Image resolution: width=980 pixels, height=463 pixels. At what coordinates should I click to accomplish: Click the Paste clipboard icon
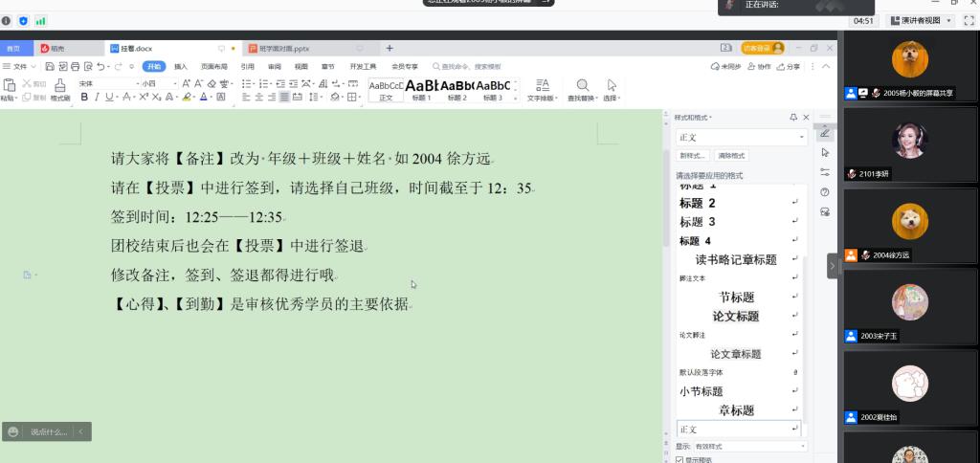click(x=9, y=86)
